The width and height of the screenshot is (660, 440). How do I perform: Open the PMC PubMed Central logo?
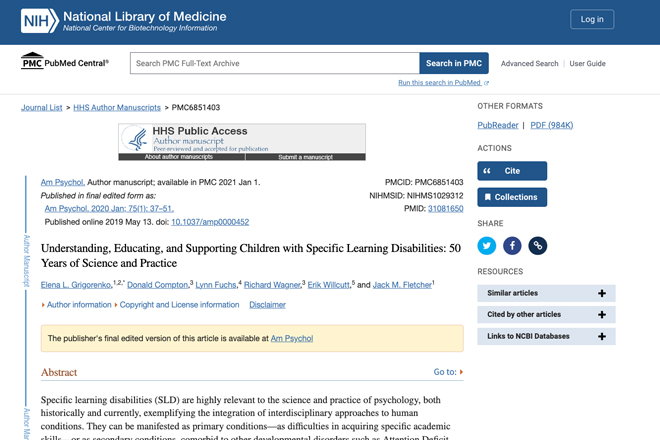tap(65, 61)
